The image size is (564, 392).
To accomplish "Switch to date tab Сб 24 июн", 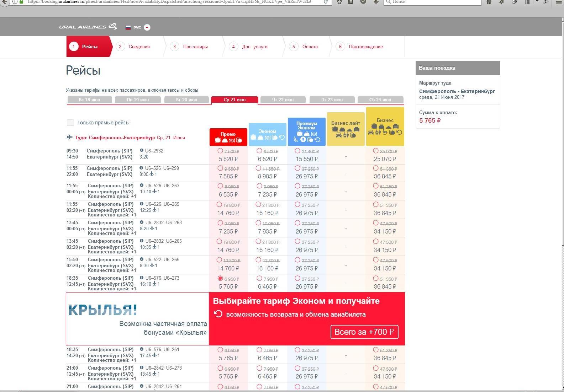I will coord(380,100).
